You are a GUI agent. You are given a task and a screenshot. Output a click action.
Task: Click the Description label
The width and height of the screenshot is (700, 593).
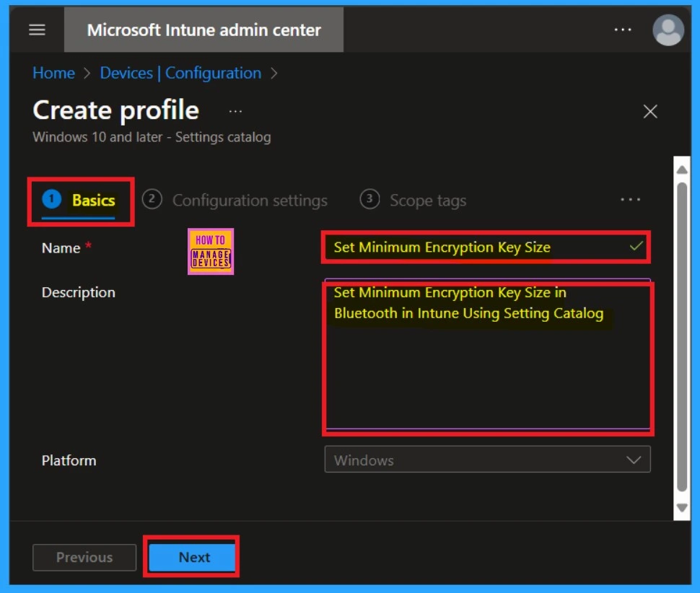[x=79, y=292]
